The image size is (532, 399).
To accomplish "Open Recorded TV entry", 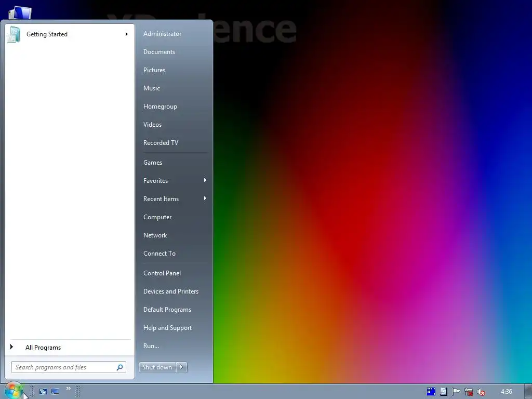I will [161, 143].
